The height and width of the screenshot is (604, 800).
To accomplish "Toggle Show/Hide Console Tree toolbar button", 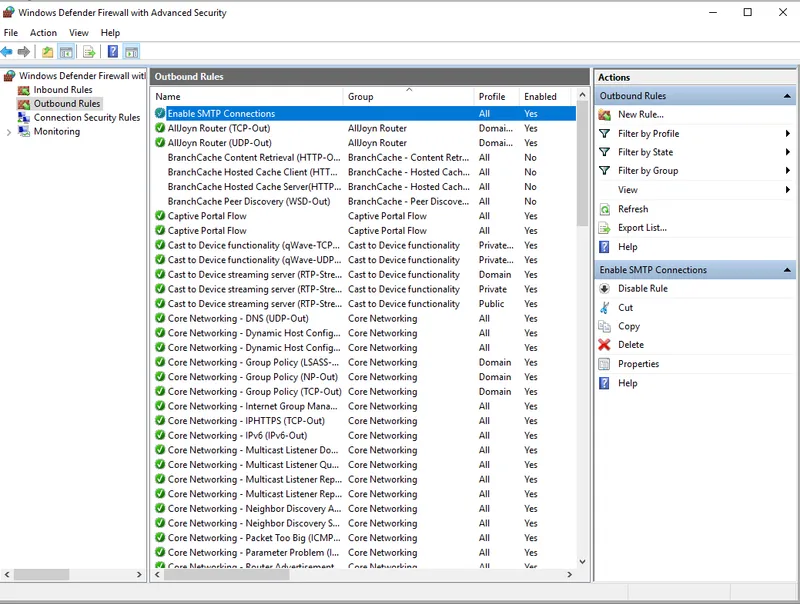I will pos(66,52).
